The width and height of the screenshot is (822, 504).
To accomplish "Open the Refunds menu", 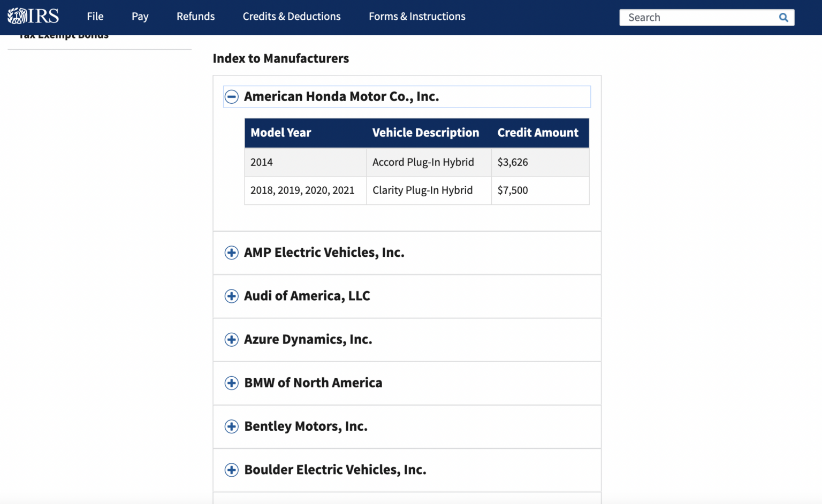I will 196,17.
